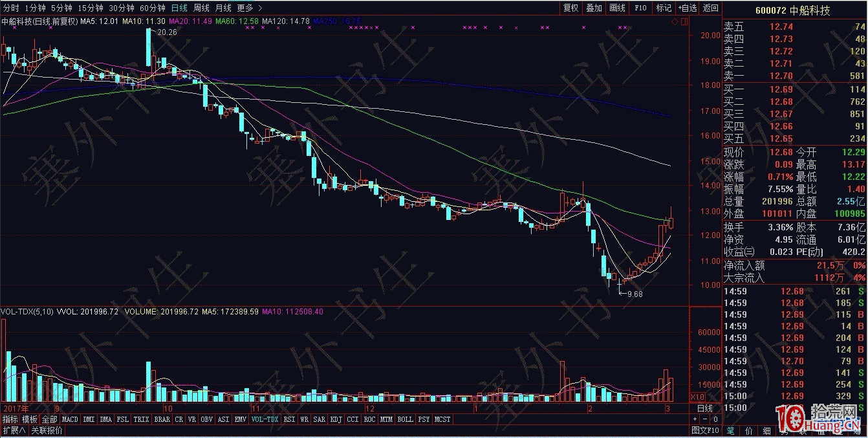Screen dimensions: 868x438
Task: Switch indicator to KDJ
Action: [x=336, y=419]
